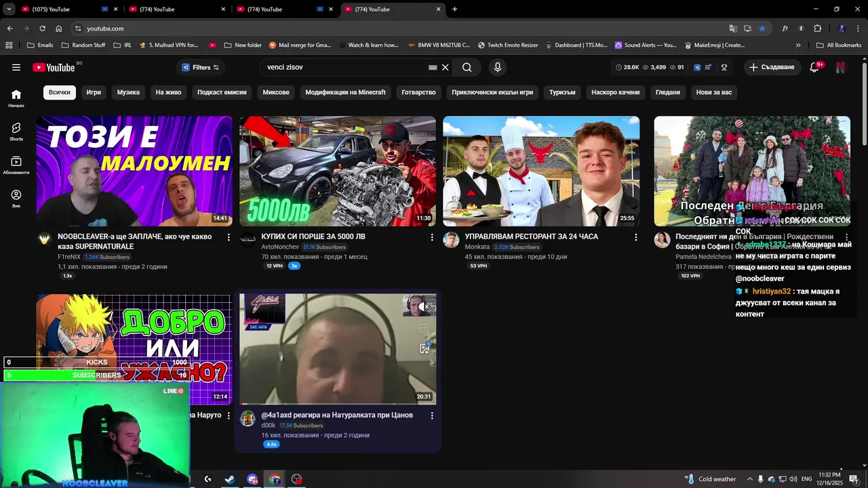Image resolution: width=868 pixels, height=488 pixels.
Task: Open Discord from the taskbar
Action: pyautogui.click(x=252, y=479)
